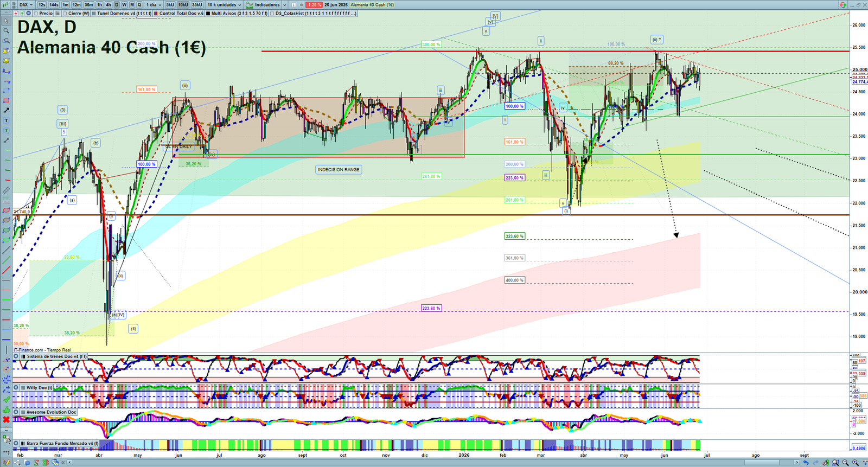Toggle the Multi Avisos black color swatch
Viewport: 868px width, 467px height.
[x=208, y=13]
